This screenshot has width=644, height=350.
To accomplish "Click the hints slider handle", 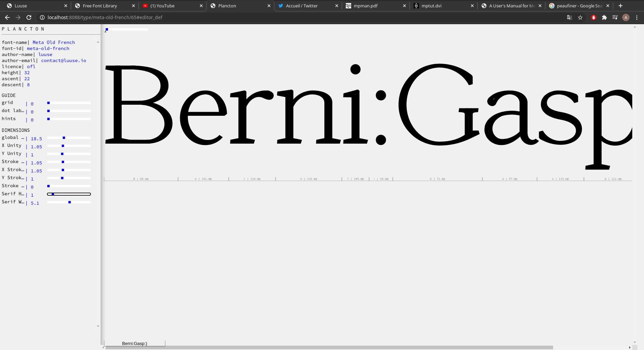I will pos(49,119).
